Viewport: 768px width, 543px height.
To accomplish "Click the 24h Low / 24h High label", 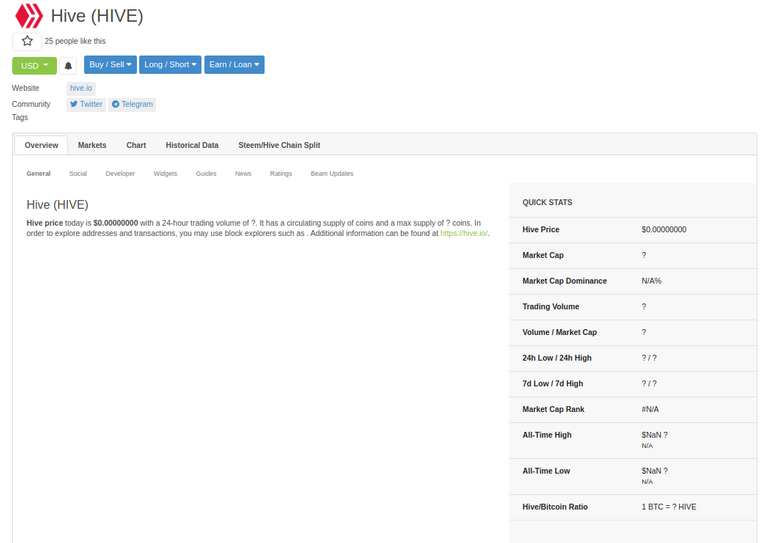I will 557,358.
